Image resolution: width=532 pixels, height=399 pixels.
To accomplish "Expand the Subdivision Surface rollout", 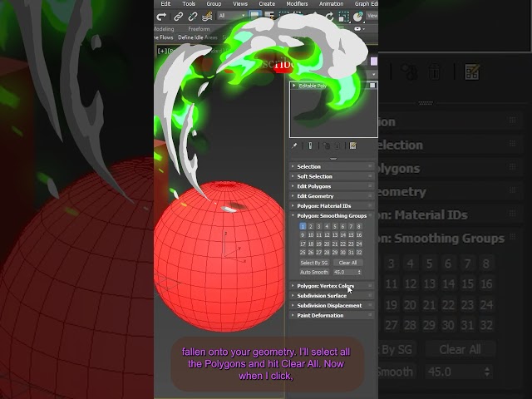I will [332, 296].
